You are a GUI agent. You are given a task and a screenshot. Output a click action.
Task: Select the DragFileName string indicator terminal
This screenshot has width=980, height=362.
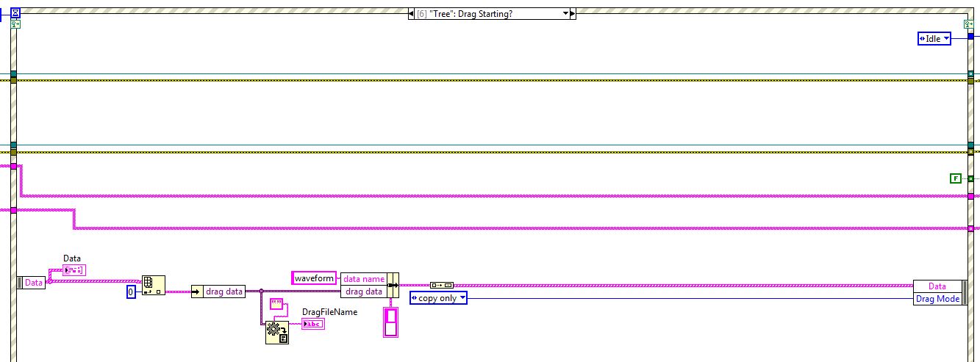point(313,324)
